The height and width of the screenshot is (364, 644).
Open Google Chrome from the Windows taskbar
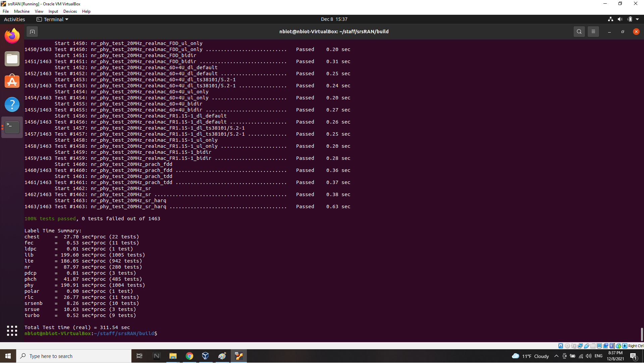[190, 356]
